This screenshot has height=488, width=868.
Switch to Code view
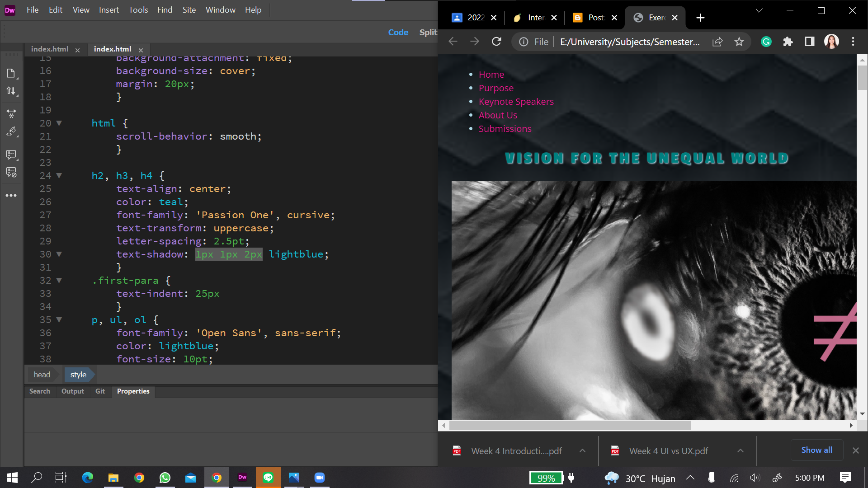tap(398, 33)
